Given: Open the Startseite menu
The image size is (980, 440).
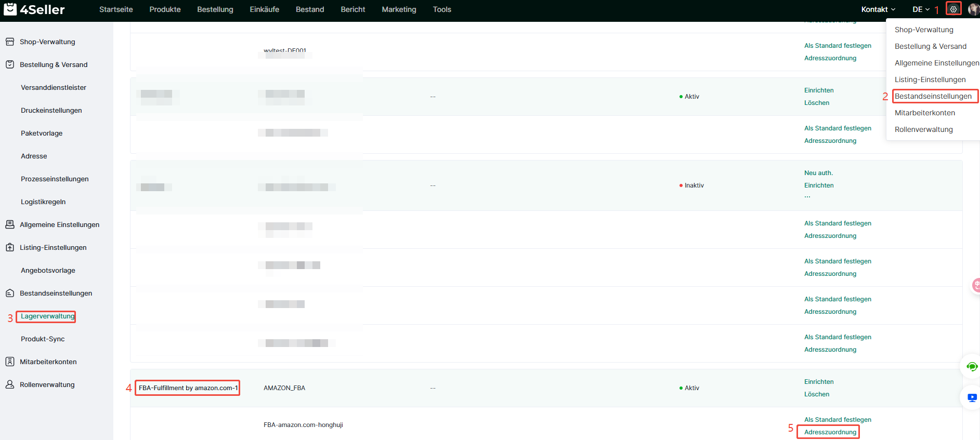Looking at the screenshot, I should click(x=116, y=9).
